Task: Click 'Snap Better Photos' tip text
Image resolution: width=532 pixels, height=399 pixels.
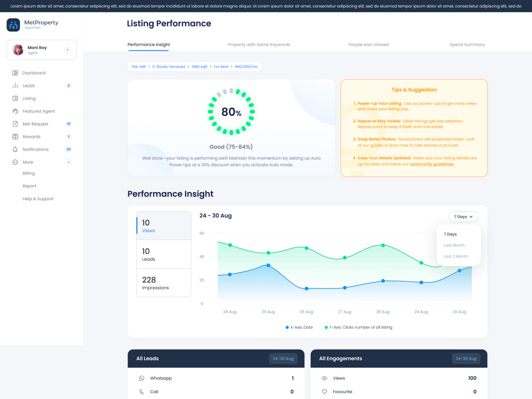Action: 377,139
